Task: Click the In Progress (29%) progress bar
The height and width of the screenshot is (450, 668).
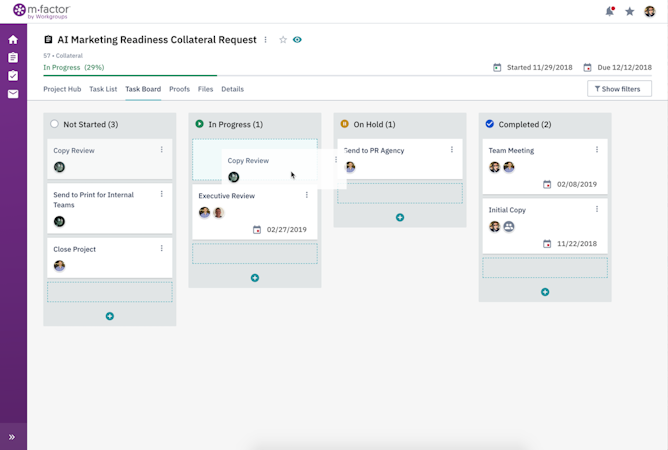Action: point(130,75)
